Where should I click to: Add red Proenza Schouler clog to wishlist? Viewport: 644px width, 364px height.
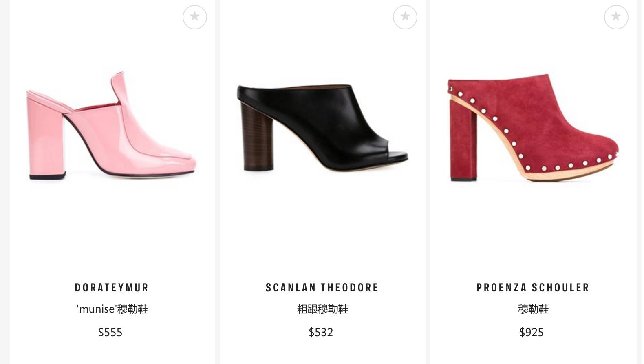pyautogui.click(x=616, y=17)
